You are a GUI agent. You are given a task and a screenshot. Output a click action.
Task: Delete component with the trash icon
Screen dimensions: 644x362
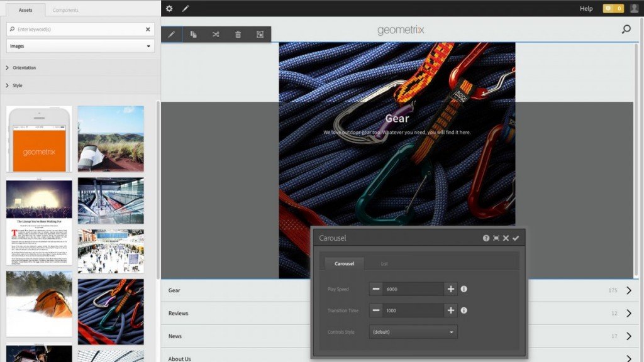coord(238,35)
